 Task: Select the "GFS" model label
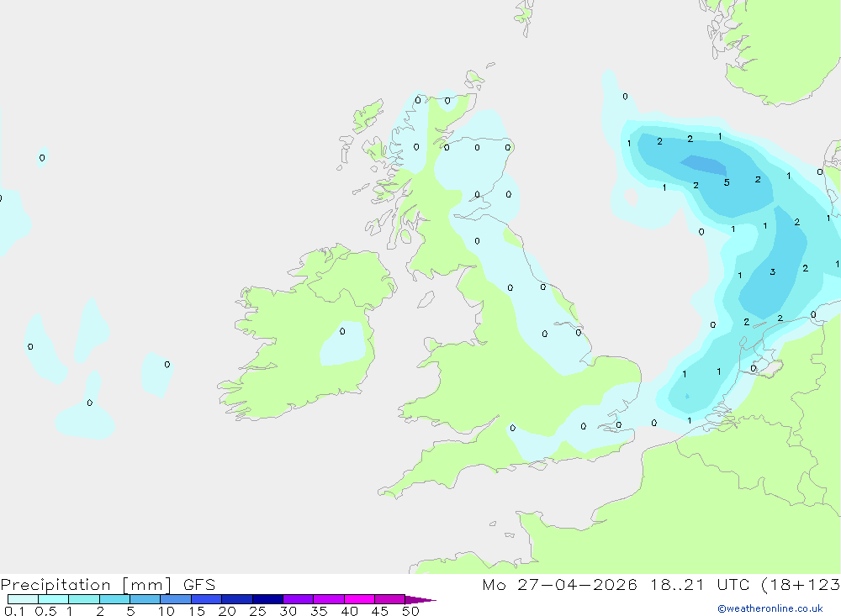(x=199, y=585)
